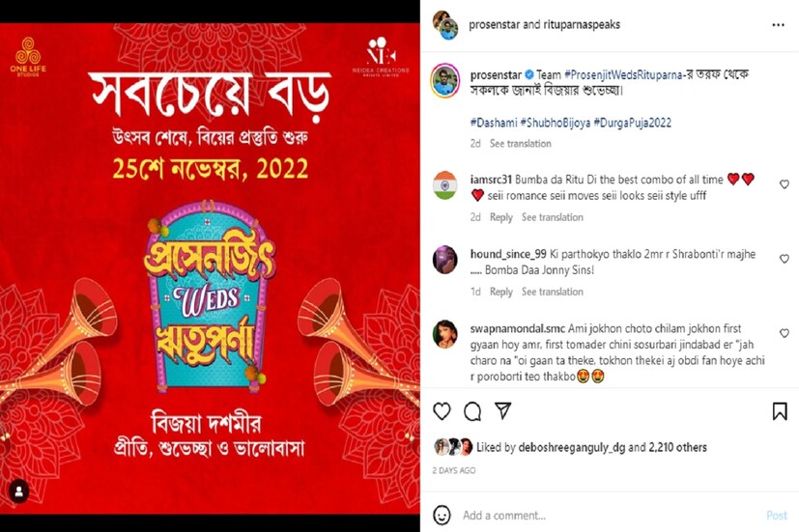
Task: Save post with the bookmark icon
Action: (x=780, y=411)
